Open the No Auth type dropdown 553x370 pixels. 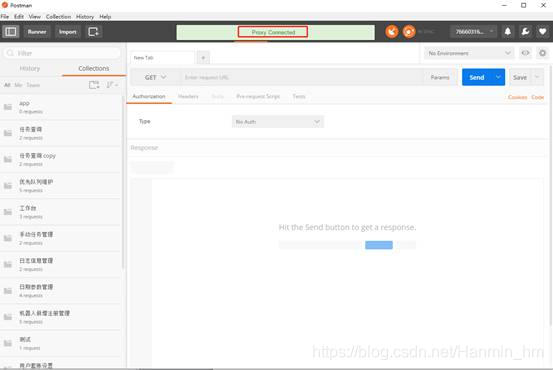click(x=278, y=122)
